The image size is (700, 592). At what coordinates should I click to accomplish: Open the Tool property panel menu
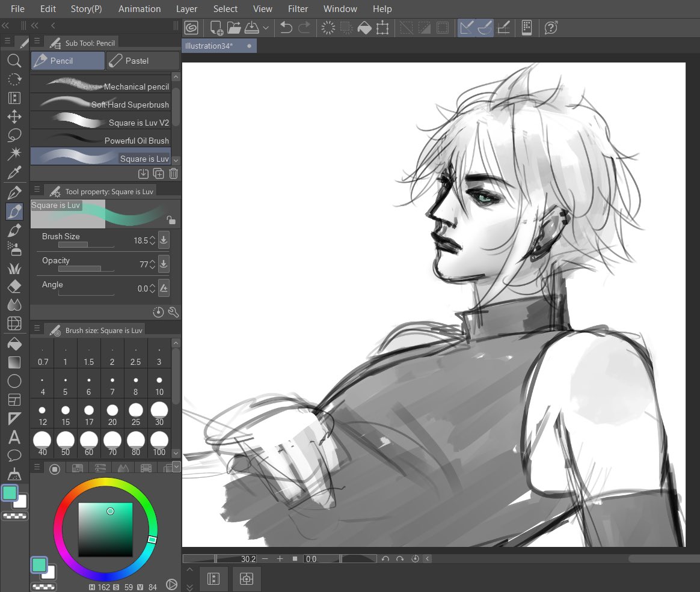click(x=37, y=189)
